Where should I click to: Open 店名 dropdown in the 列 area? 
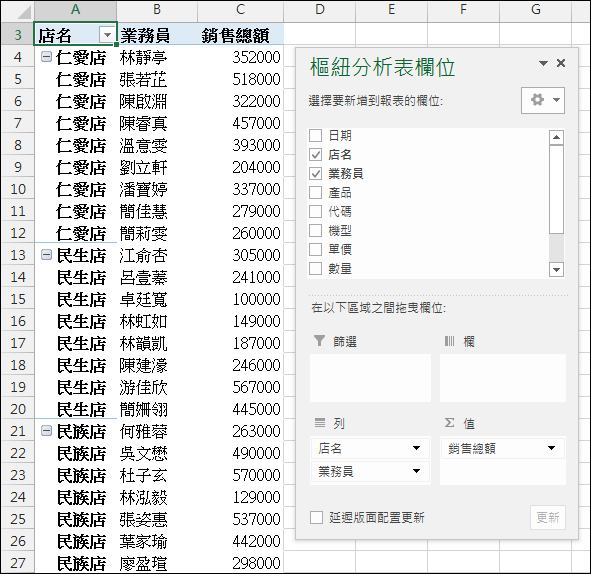click(416, 448)
